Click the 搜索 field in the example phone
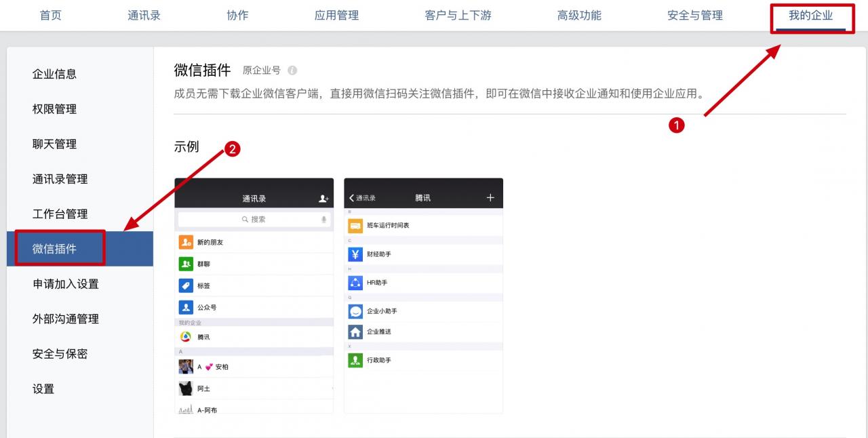The image size is (868, 438). point(254,220)
